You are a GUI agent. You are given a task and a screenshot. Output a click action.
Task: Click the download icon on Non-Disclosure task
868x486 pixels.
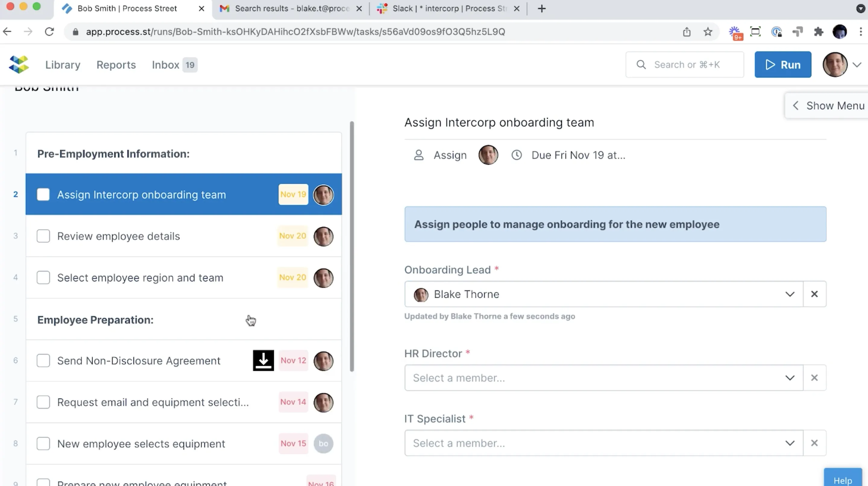pos(263,360)
